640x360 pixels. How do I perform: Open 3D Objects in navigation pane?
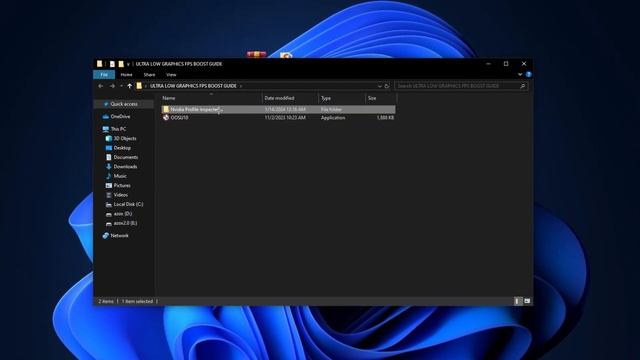point(125,138)
